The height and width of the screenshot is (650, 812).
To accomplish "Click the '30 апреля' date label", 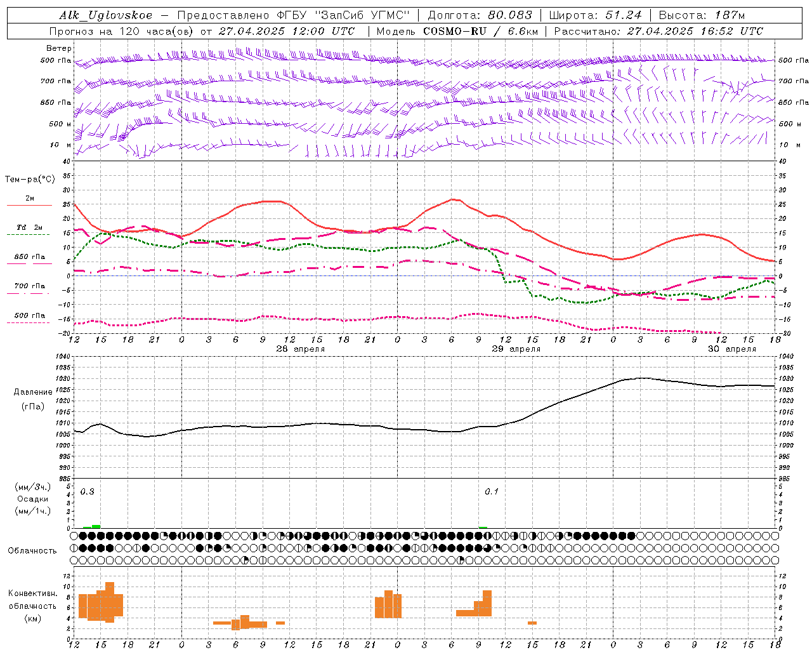I will click(732, 349).
